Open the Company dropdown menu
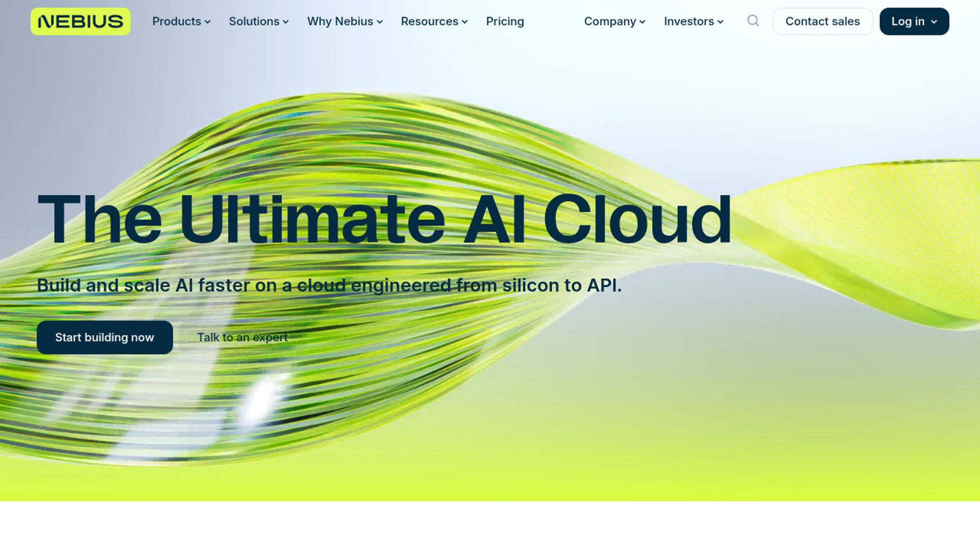The width and height of the screenshot is (980, 551). point(615,21)
